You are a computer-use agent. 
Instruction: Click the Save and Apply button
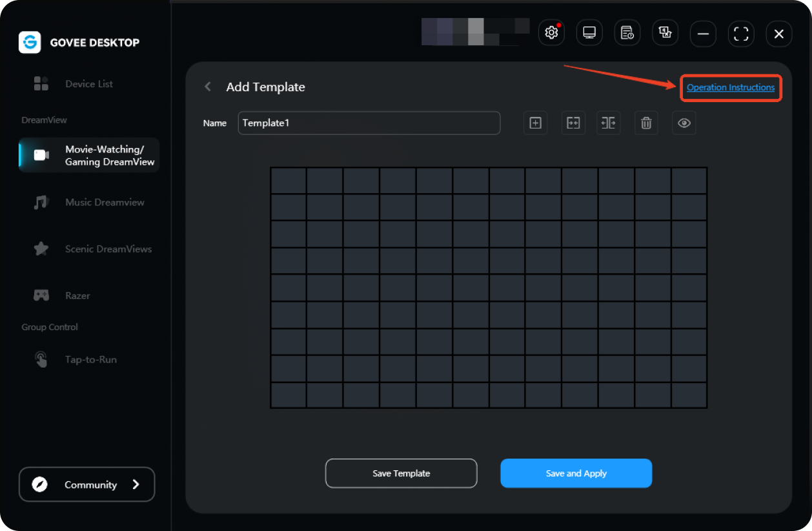[576, 474]
